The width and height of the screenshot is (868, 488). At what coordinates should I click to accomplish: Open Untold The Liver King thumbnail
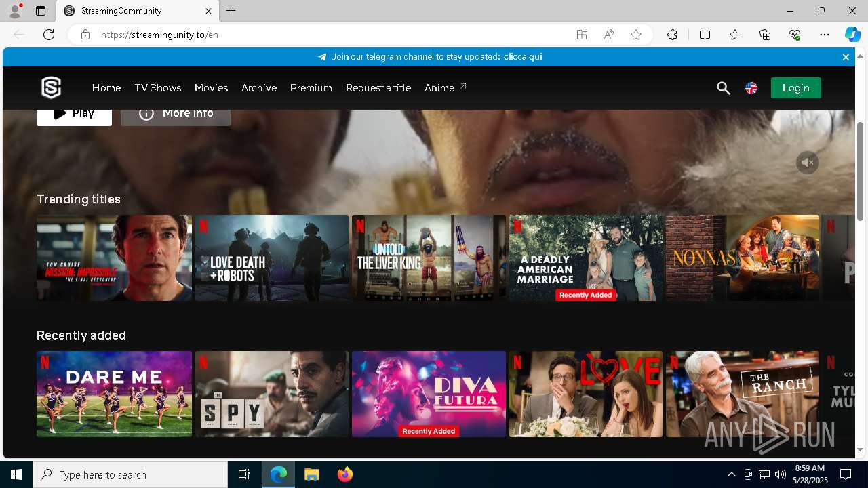click(429, 258)
